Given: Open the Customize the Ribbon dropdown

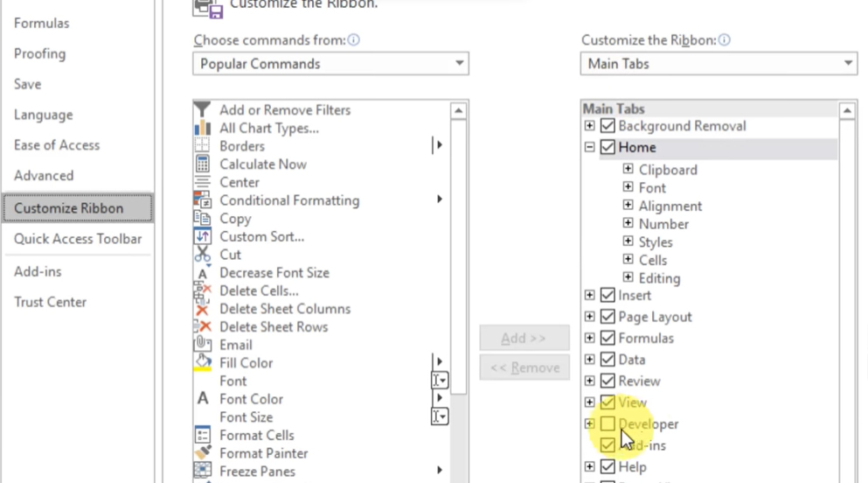Looking at the screenshot, I should [718, 64].
